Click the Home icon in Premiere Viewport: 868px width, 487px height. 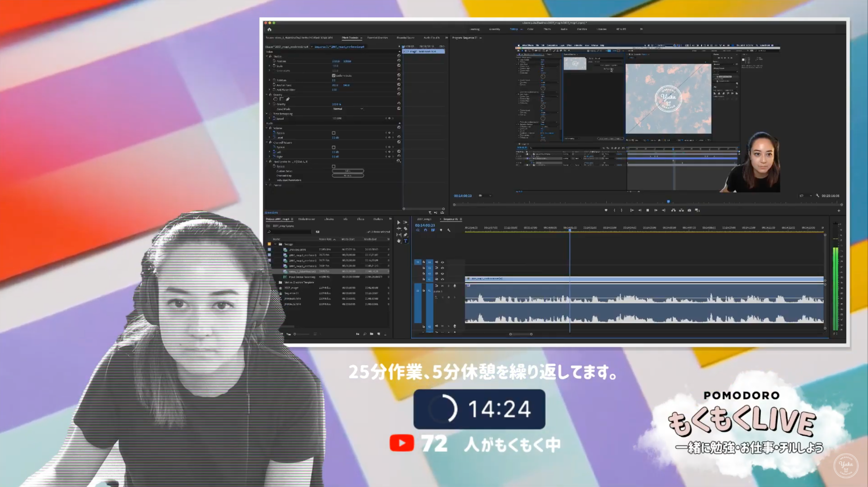[x=269, y=29]
